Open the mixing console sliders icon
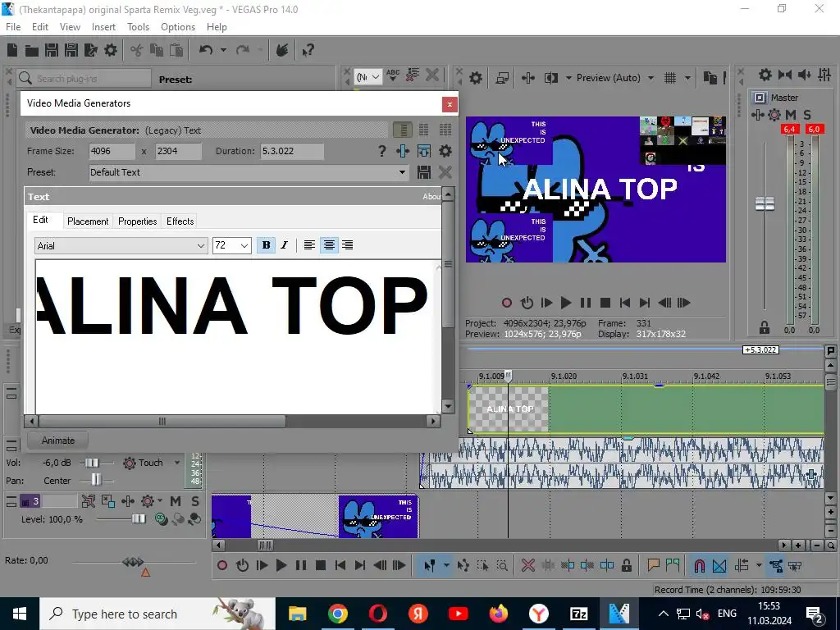840x630 pixels. (x=824, y=75)
